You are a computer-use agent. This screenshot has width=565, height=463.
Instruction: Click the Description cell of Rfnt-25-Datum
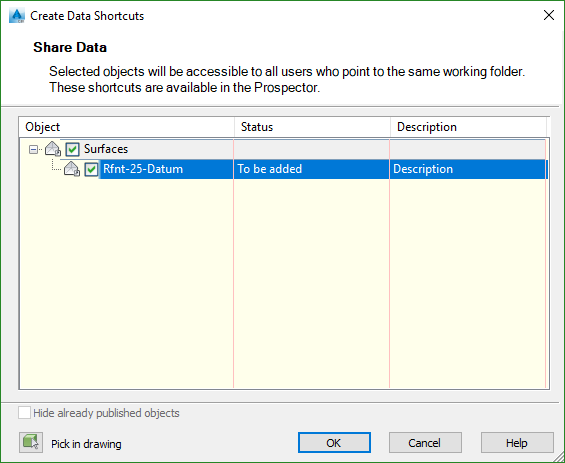[468, 169]
